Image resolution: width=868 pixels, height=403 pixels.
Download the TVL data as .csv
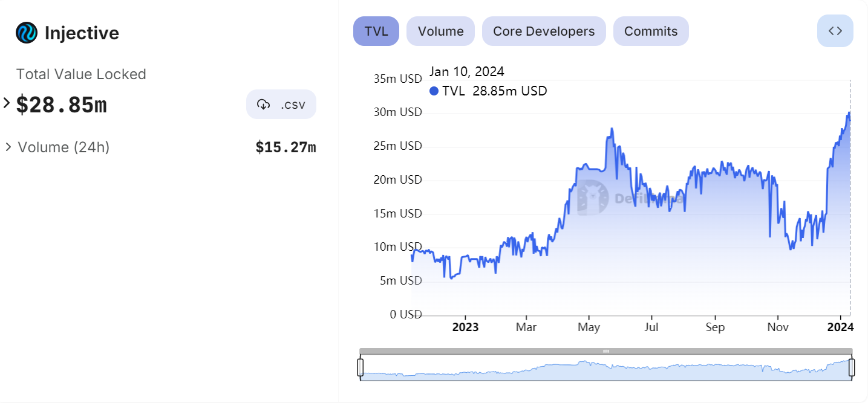pyautogui.click(x=281, y=105)
